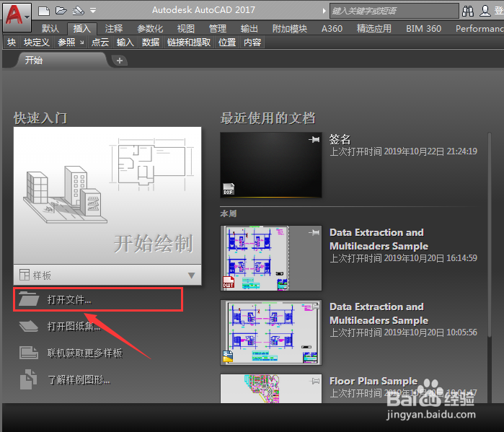
Task: Open the 块定义 ribbon panel
Action: [x=37, y=43]
